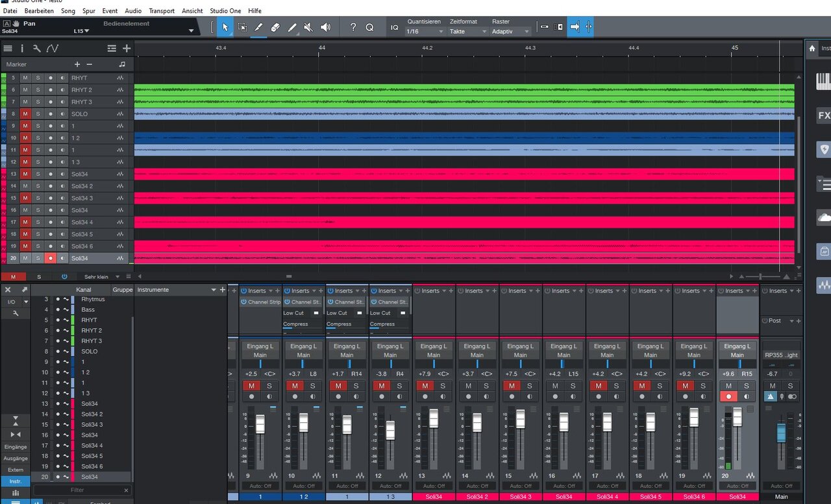The width and height of the screenshot is (831, 504).
Task: Solo mixer channel 14
Action: tap(486, 385)
